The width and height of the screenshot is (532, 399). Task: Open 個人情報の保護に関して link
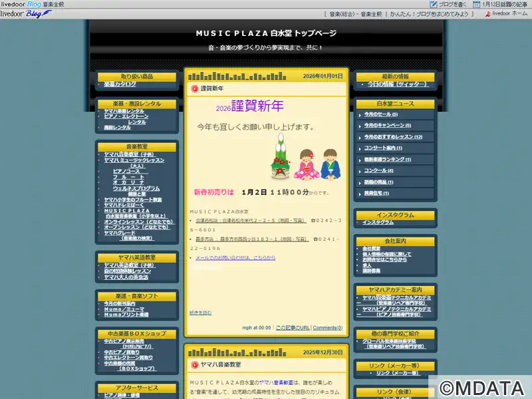point(386,254)
